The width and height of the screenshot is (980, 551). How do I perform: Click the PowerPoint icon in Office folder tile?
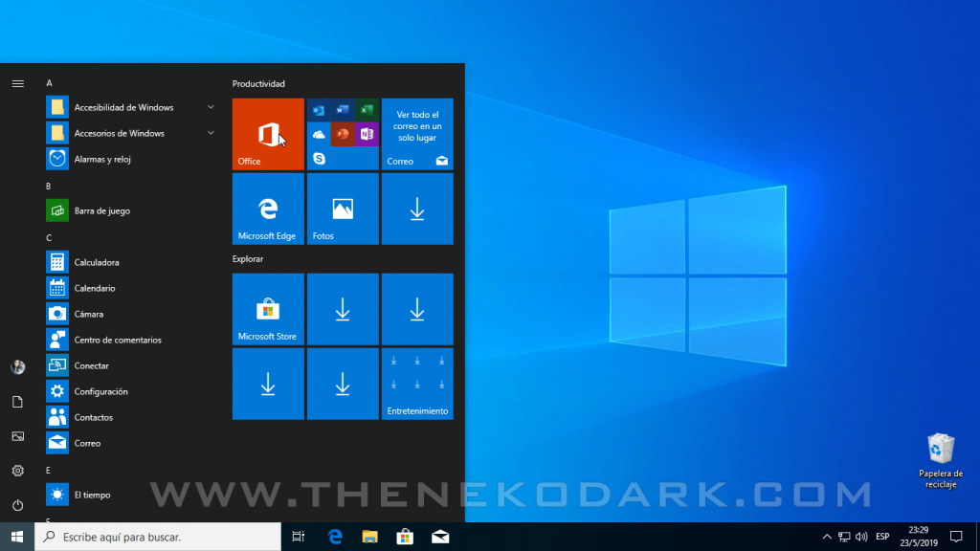point(343,134)
